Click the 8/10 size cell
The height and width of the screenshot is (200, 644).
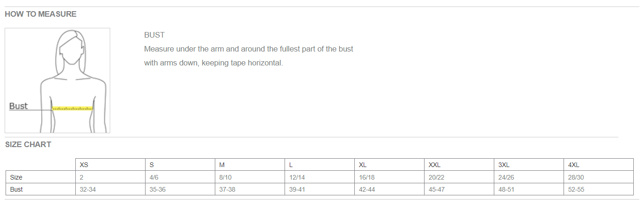point(250,177)
